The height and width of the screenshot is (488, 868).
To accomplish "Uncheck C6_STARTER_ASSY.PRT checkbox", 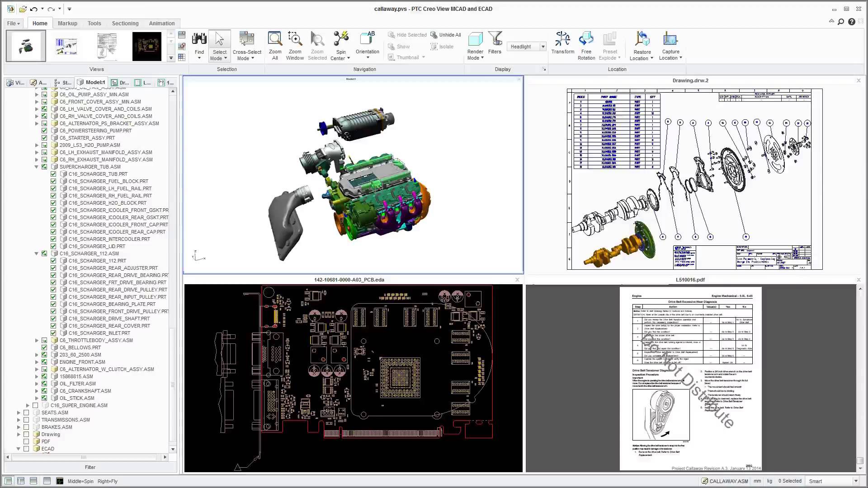I will (x=44, y=138).
